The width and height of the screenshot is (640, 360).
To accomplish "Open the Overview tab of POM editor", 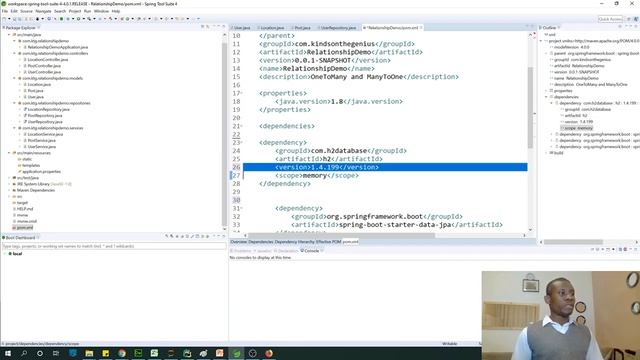I will tap(239, 242).
